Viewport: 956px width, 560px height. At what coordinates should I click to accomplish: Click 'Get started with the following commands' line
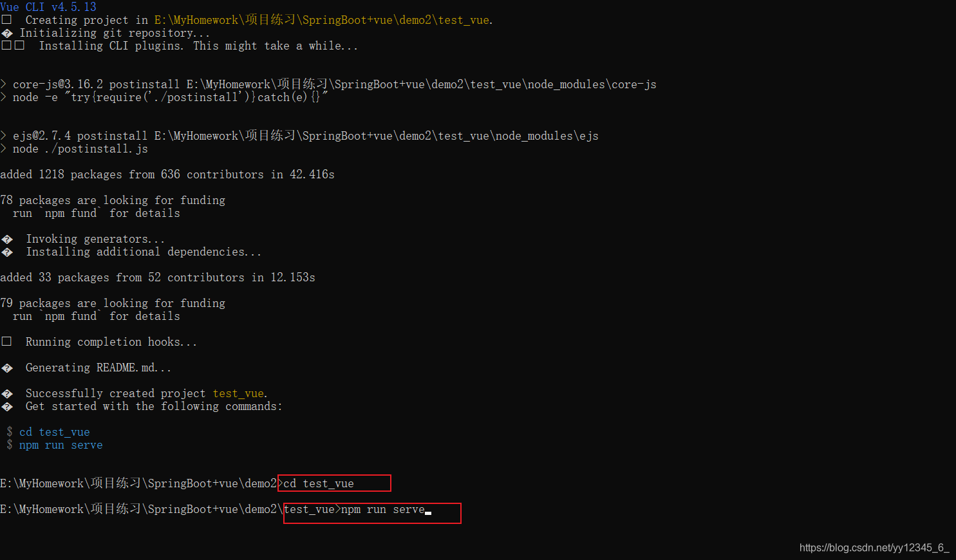coord(142,406)
